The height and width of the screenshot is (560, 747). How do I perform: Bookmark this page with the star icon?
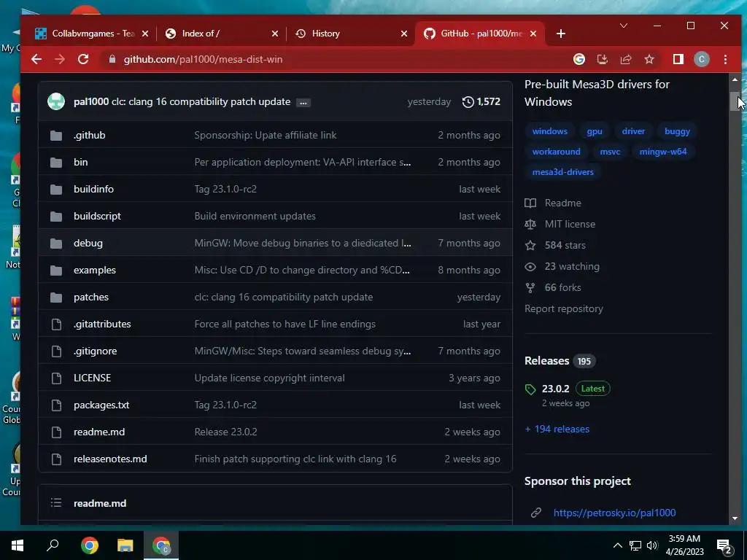click(649, 59)
